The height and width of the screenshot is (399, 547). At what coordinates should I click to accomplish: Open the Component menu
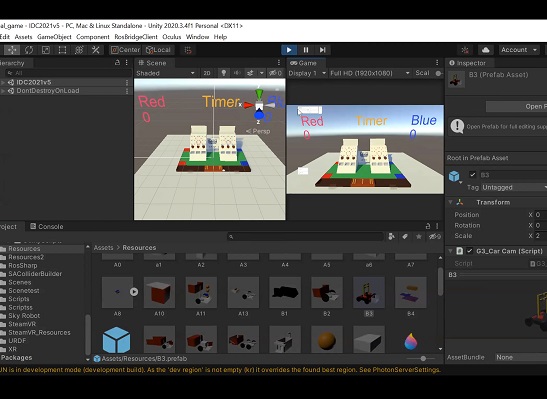[x=93, y=37]
